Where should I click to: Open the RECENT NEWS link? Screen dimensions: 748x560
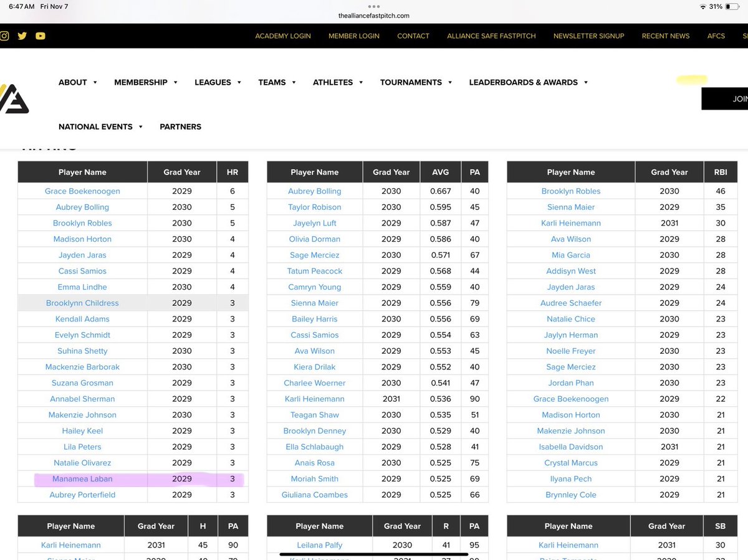pyautogui.click(x=666, y=36)
